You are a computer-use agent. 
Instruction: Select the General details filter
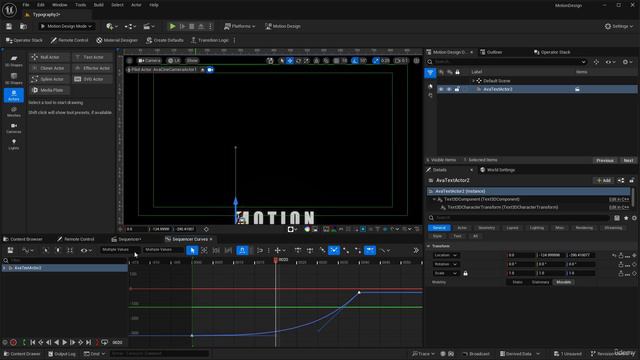pyautogui.click(x=439, y=228)
